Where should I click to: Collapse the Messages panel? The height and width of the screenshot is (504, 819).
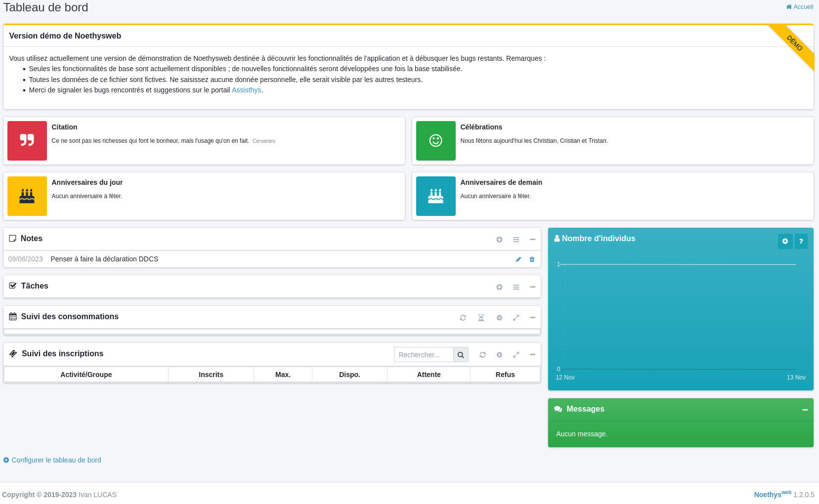pyautogui.click(x=805, y=410)
